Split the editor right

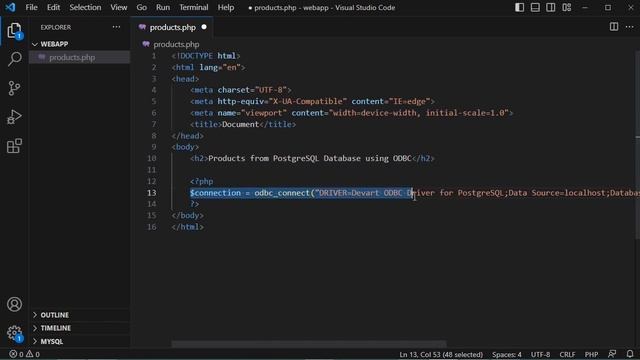tap(613, 27)
